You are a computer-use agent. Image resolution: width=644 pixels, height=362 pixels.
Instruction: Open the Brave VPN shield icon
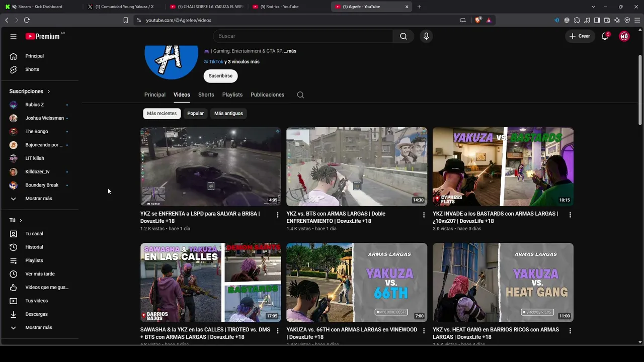click(x=627, y=20)
